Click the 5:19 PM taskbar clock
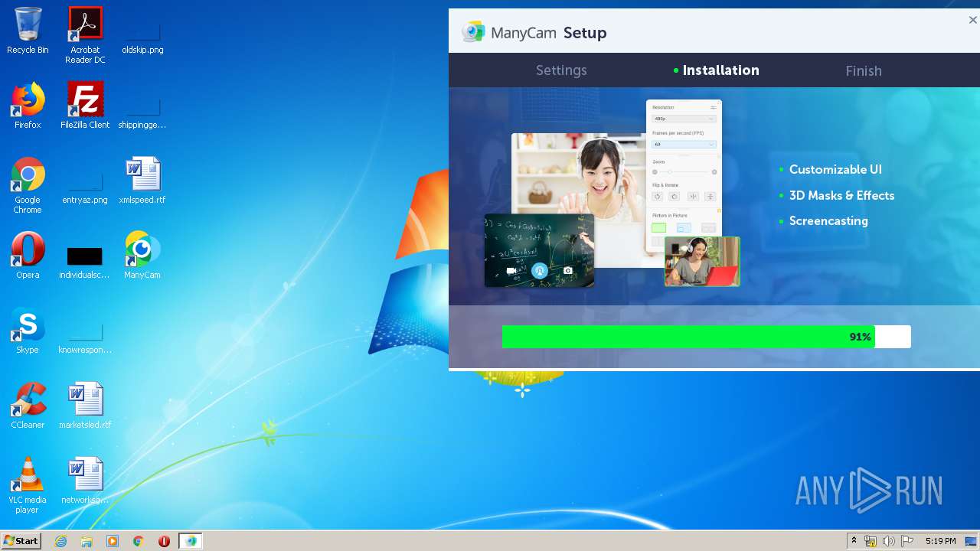Viewport: 980px width, 551px height. (x=940, y=541)
